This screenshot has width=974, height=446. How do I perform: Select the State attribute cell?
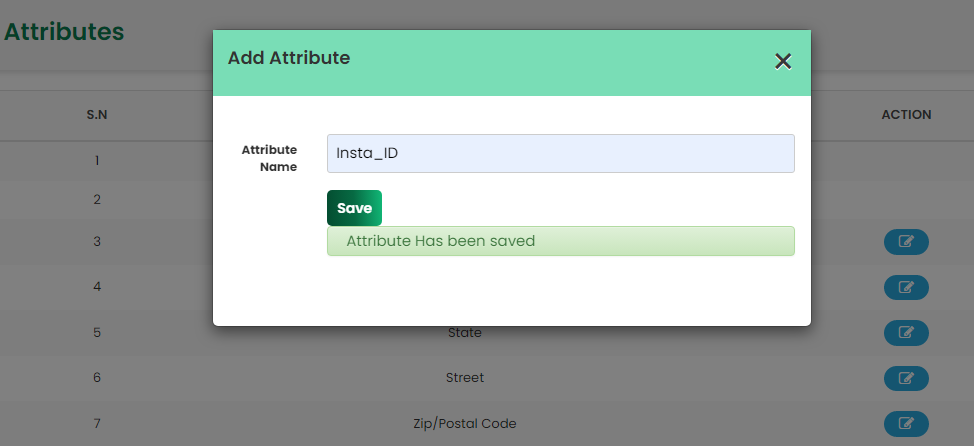point(465,333)
